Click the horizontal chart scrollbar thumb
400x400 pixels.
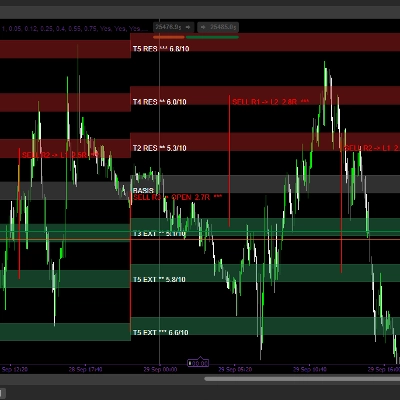pos(302,379)
